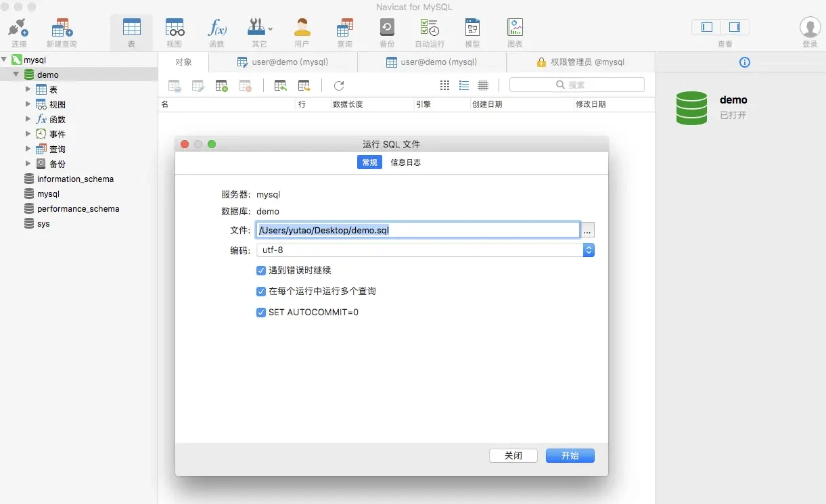Click the info icon in right panel
The width and height of the screenshot is (826, 504).
[x=745, y=62]
